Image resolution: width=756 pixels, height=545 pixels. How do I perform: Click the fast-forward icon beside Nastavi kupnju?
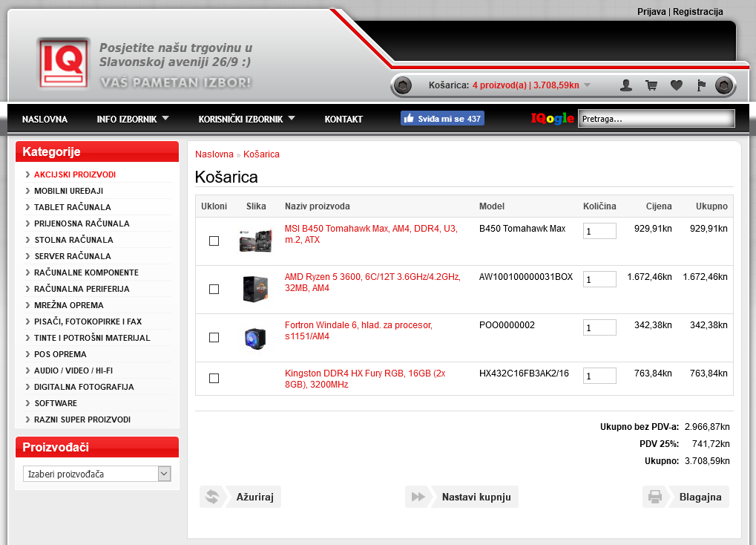click(418, 497)
